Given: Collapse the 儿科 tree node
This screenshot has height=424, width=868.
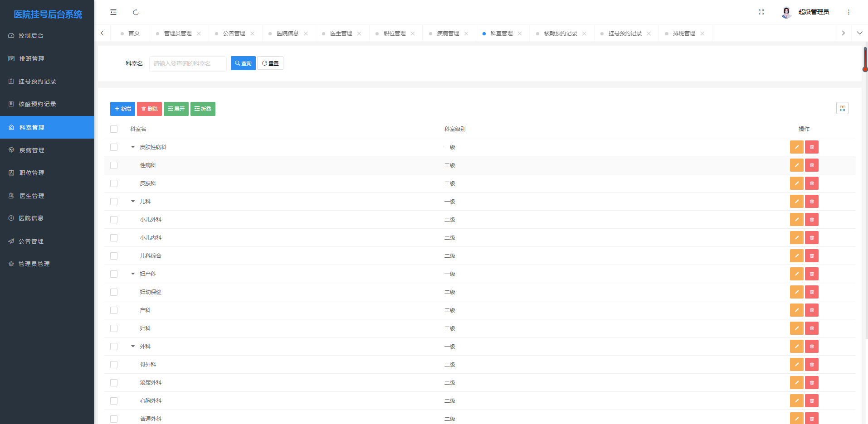Looking at the screenshot, I should coord(132,201).
